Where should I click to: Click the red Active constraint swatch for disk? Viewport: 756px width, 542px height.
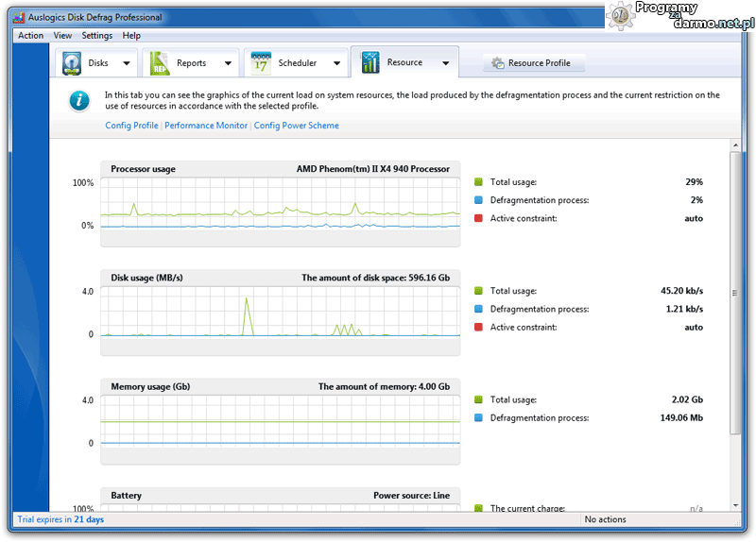coord(479,327)
